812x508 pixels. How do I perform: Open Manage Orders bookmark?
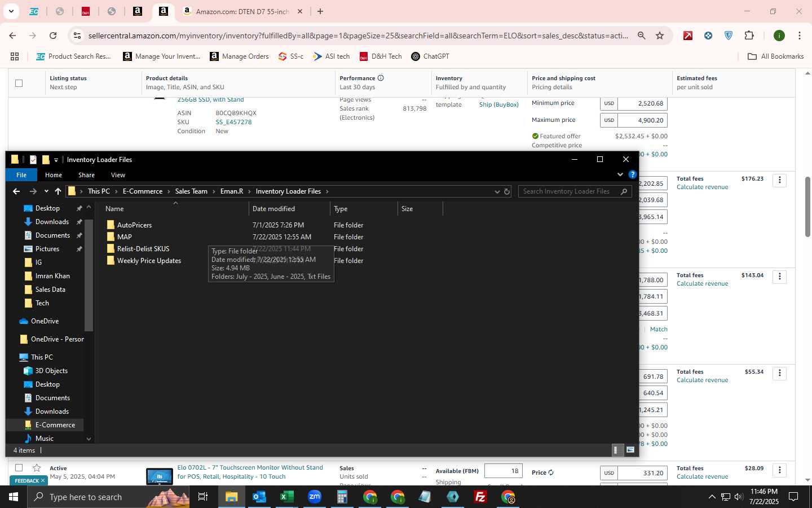point(239,56)
